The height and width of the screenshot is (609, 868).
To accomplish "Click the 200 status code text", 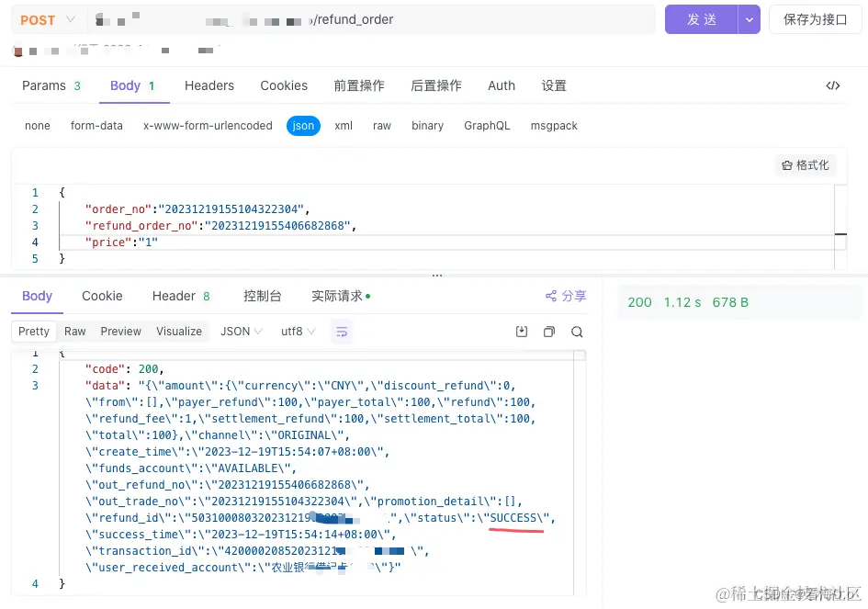I will click(639, 302).
